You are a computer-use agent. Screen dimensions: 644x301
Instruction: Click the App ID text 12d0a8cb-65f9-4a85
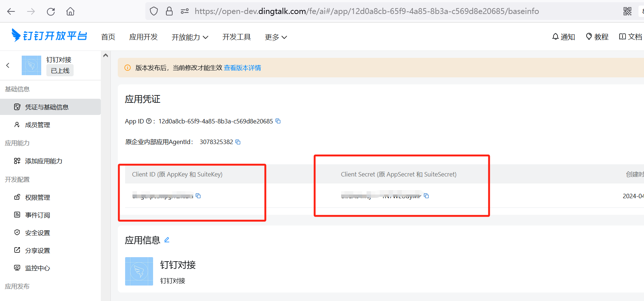[216, 121]
